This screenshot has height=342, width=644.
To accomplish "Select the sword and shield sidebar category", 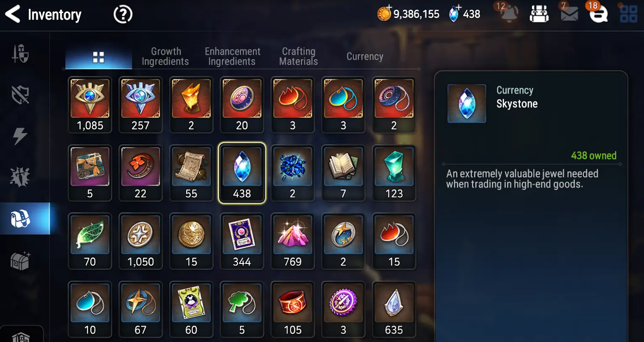I will pos(20,53).
